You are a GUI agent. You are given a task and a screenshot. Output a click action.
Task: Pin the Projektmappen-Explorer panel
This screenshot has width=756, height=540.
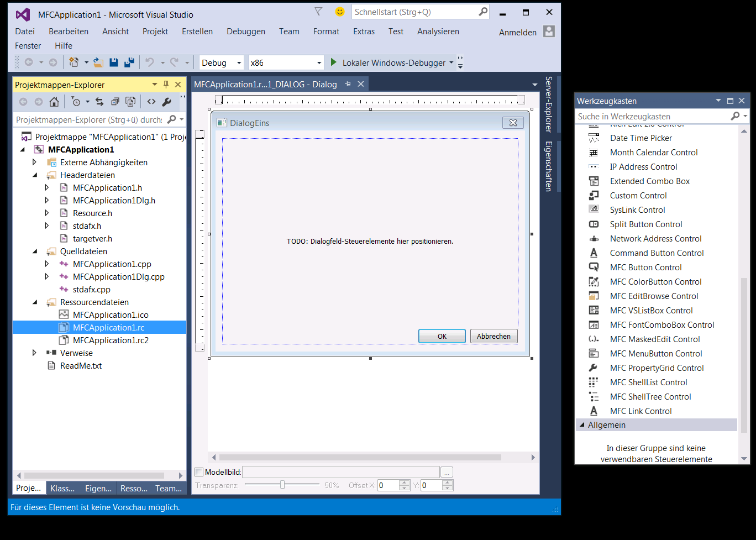click(166, 85)
